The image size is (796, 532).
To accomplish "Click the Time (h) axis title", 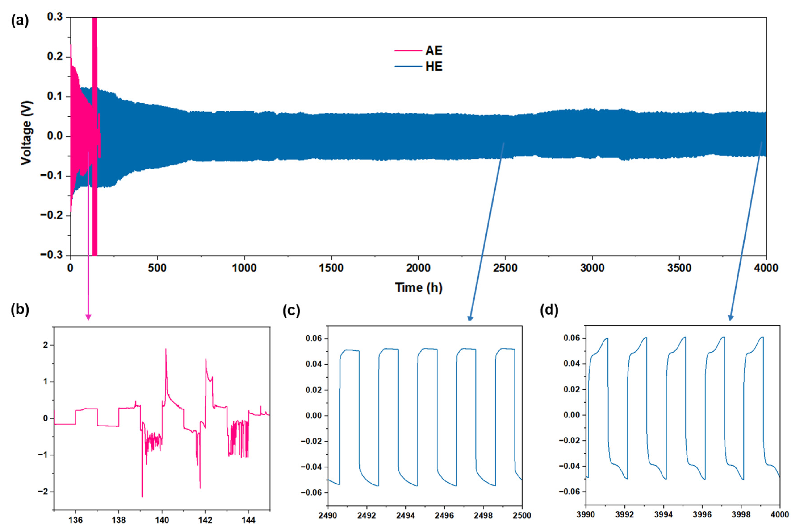I will click(418, 288).
